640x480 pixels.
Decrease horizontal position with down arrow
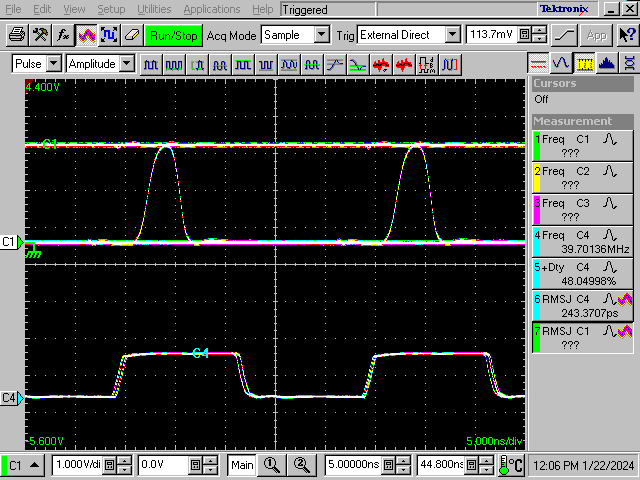(487, 469)
